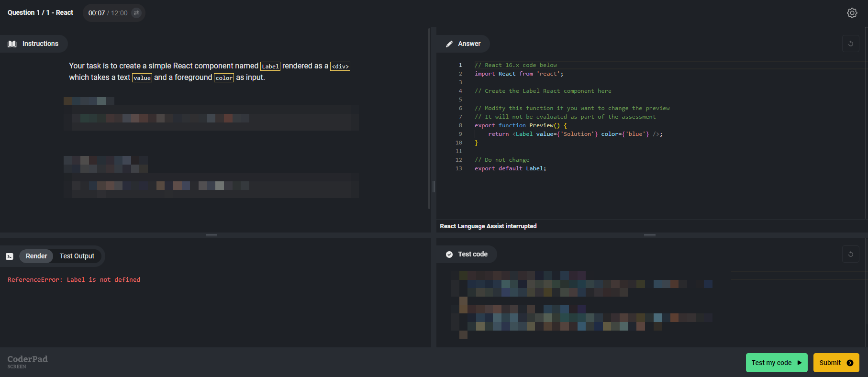Click the instructions panel scrollbar

pos(429,120)
